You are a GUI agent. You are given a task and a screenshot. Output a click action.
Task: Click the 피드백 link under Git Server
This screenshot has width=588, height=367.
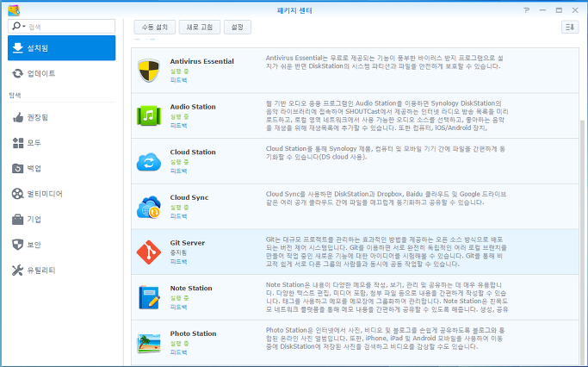click(x=178, y=262)
